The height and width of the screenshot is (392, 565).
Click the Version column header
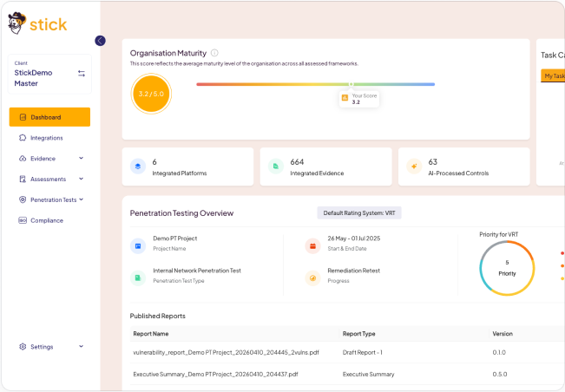[503, 334]
